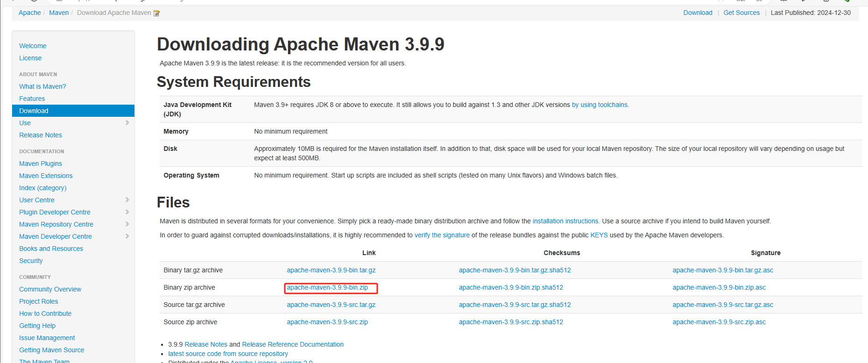
Task: Click the Get Sources link at top
Action: [741, 13]
